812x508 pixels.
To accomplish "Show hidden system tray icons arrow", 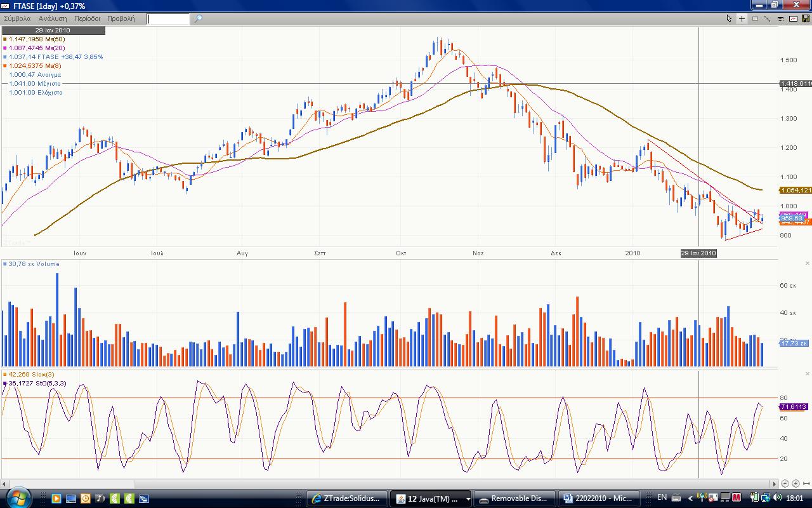I will [x=691, y=498].
